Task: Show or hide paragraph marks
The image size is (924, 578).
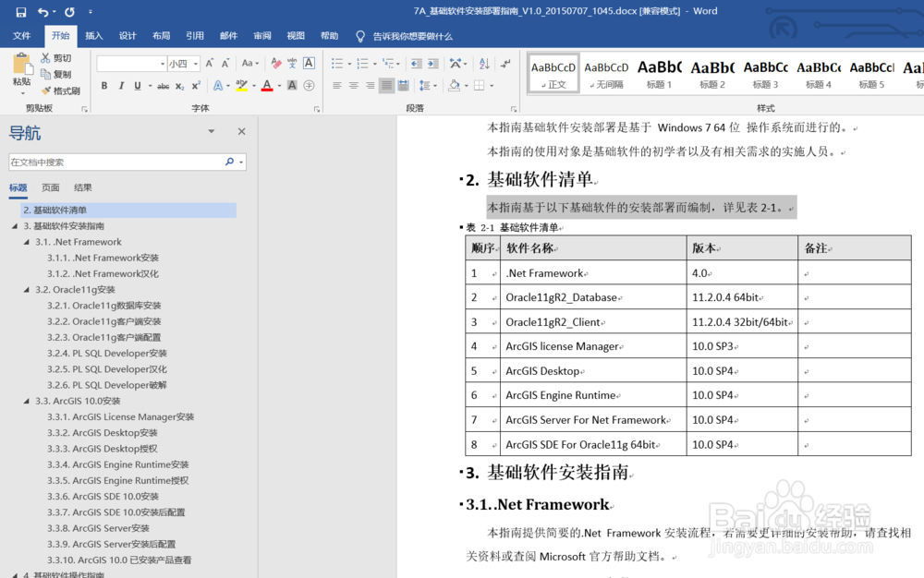Action: [505, 64]
